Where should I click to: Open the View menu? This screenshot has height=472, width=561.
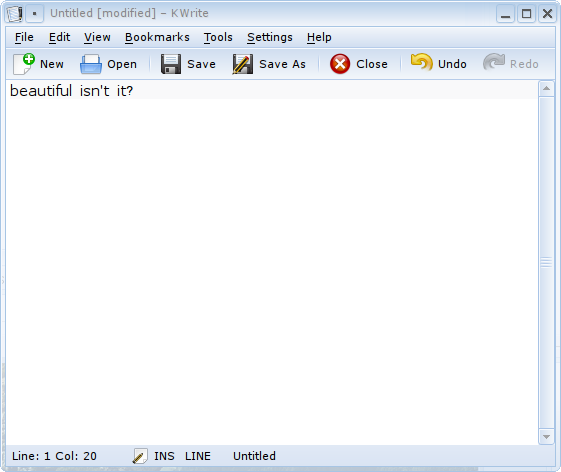[97, 37]
